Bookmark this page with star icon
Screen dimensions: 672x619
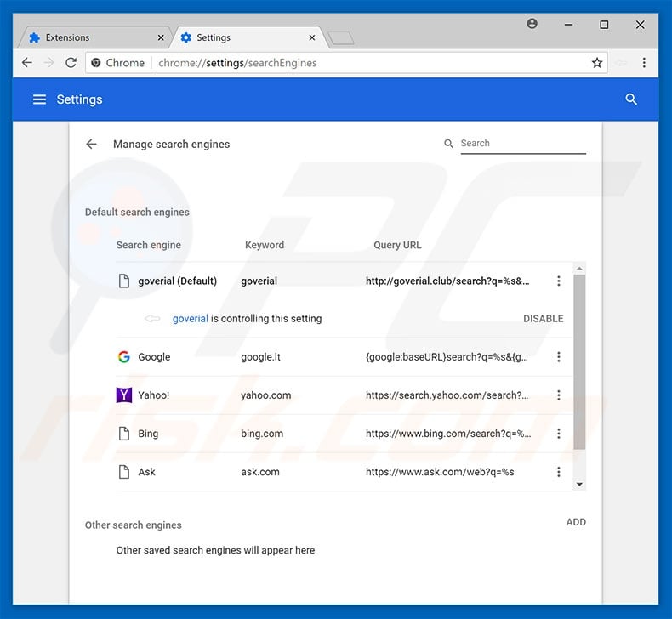tap(597, 63)
